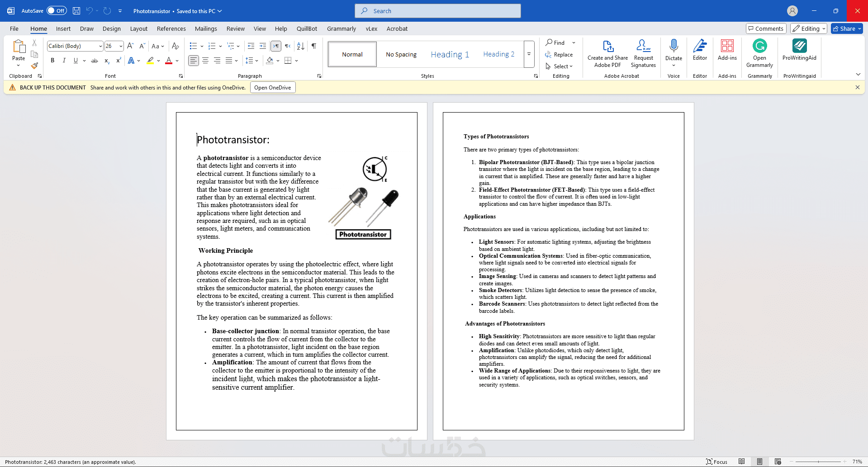Open the font name dropdown
Screen dimensions: 868x467
(x=100, y=46)
